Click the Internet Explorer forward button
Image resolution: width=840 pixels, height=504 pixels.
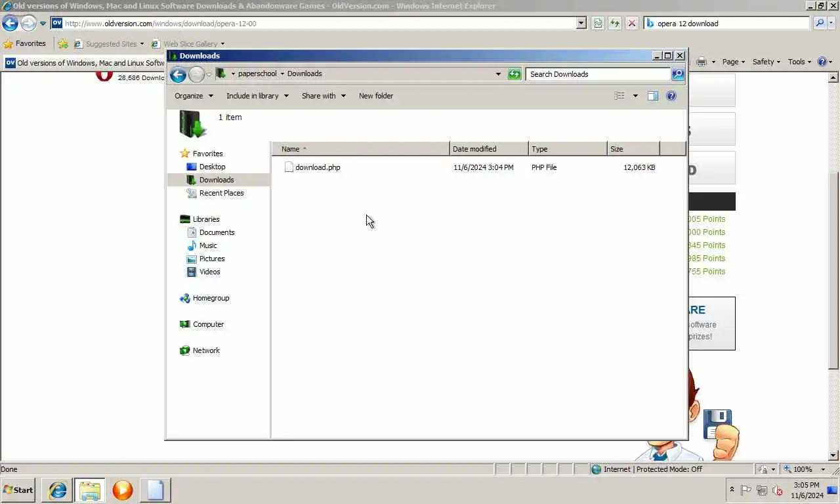click(28, 23)
